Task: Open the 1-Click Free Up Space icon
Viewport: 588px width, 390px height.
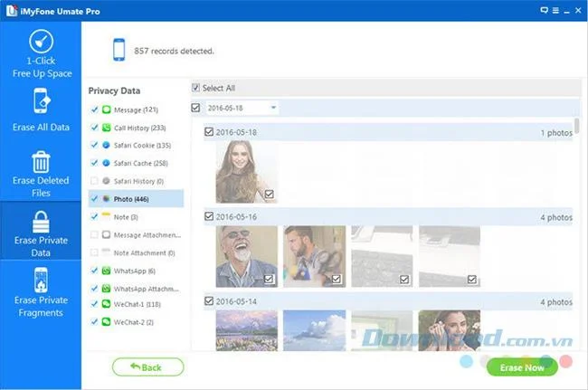Action: click(x=42, y=42)
